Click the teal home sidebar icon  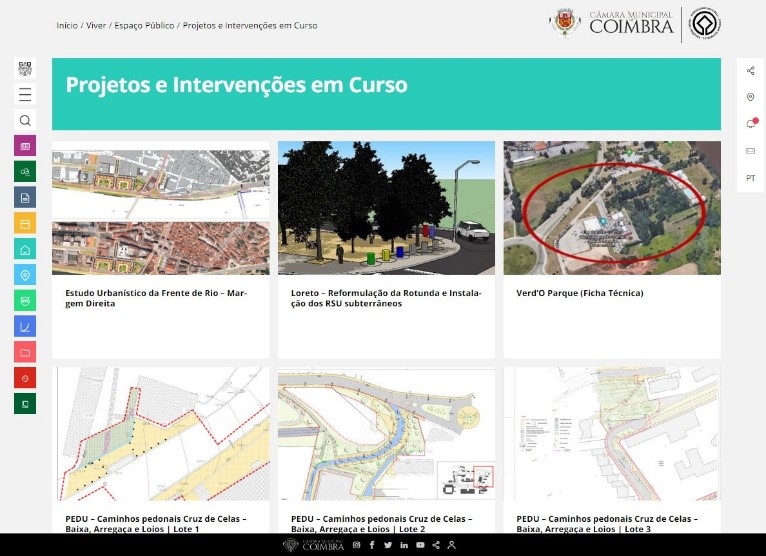click(25, 249)
